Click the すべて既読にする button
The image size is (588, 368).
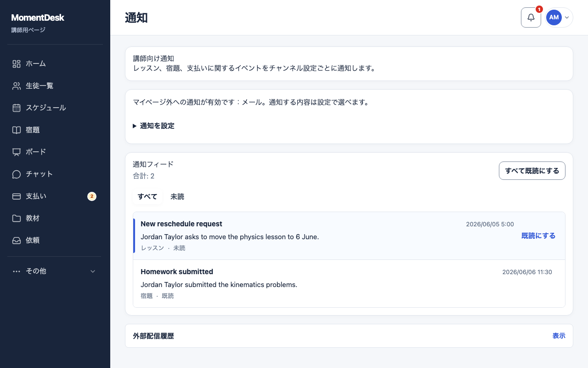coord(532,171)
